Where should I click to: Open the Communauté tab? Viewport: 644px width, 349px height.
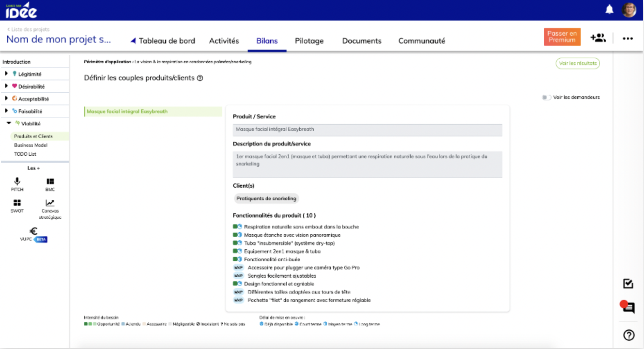click(x=422, y=41)
